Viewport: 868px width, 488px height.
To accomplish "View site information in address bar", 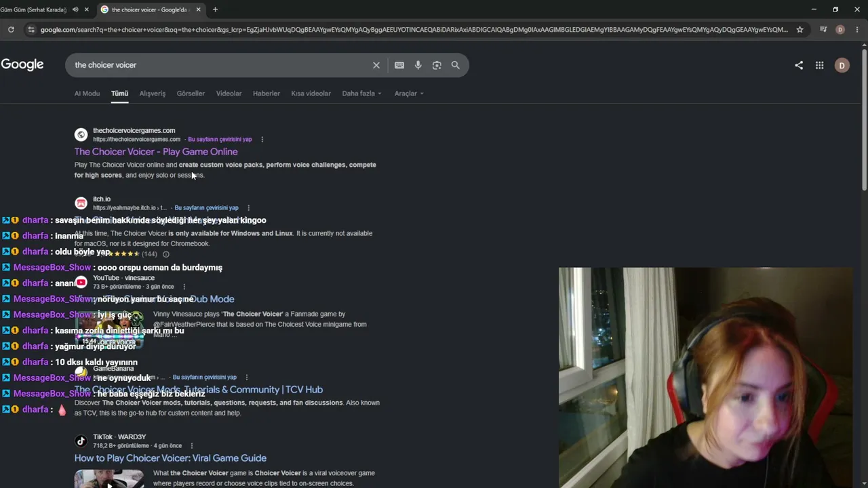I will click(x=31, y=29).
